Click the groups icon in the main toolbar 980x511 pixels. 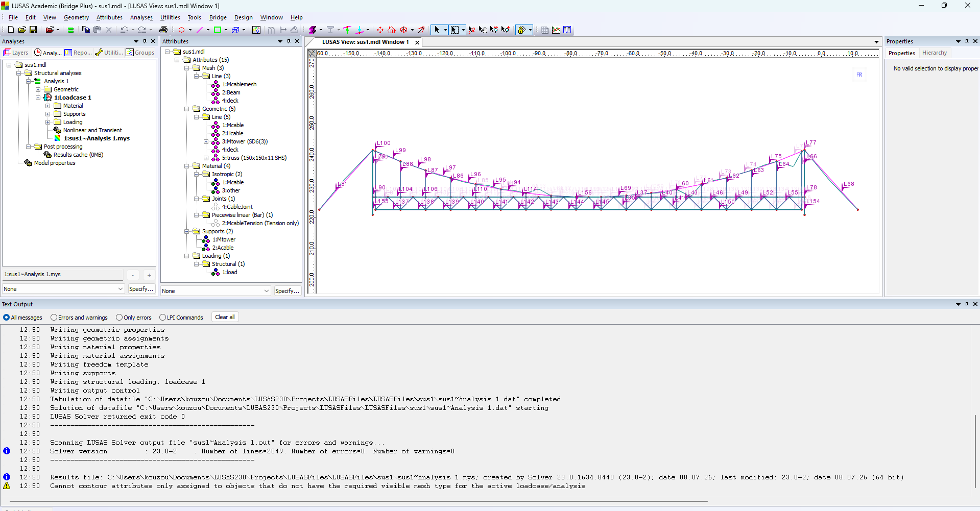pos(256,30)
